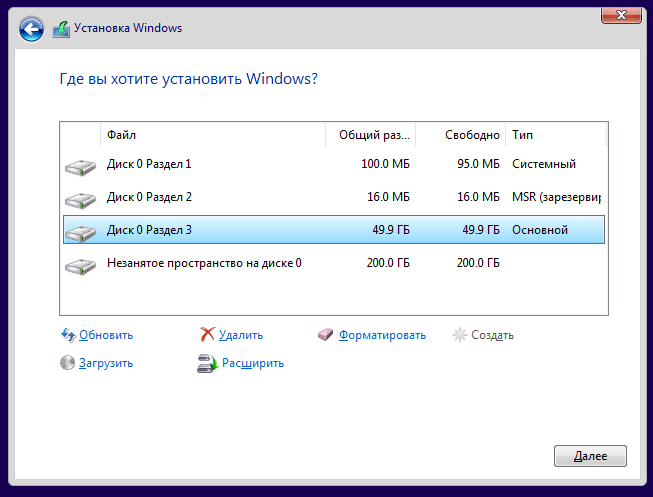Image resolution: width=653 pixels, height=497 pixels.
Task: Click the red X Удалить icon
Action: pyautogui.click(x=207, y=334)
